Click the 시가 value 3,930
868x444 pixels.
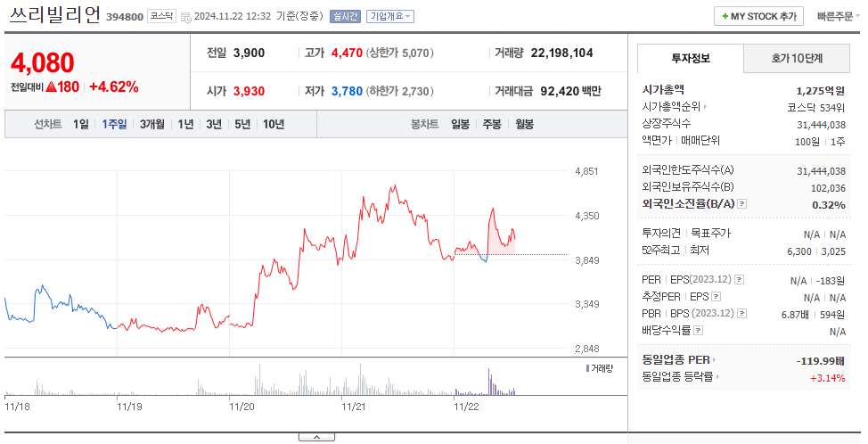(x=250, y=91)
